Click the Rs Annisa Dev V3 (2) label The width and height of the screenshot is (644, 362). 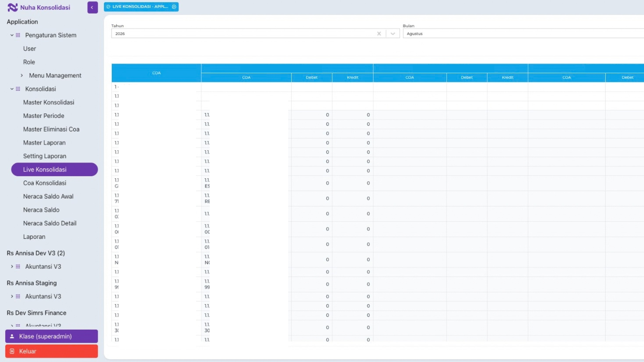36,253
